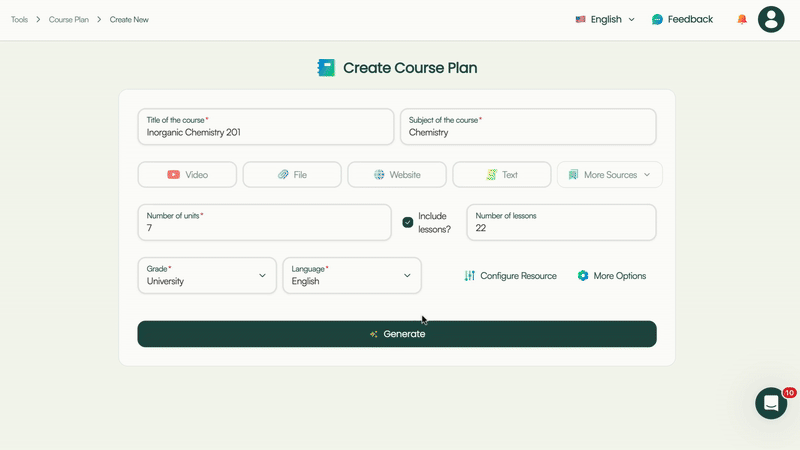This screenshot has width=800, height=450.
Task: Open Configure Resource settings
Action: point(510,276)
